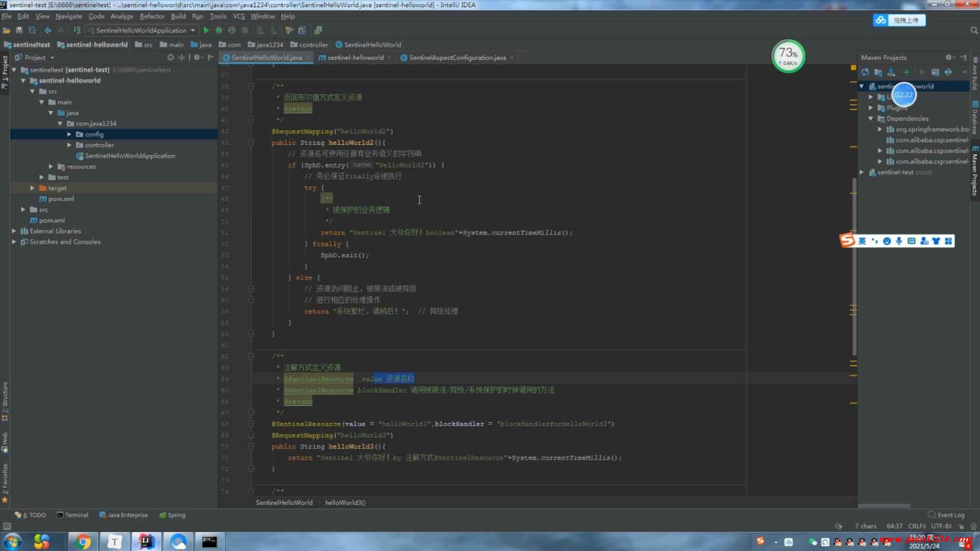This screenshot has height=551, width=980.
Task: Open IntelliJ IDEA from the Windows taskbar
Action: (146, 541)
